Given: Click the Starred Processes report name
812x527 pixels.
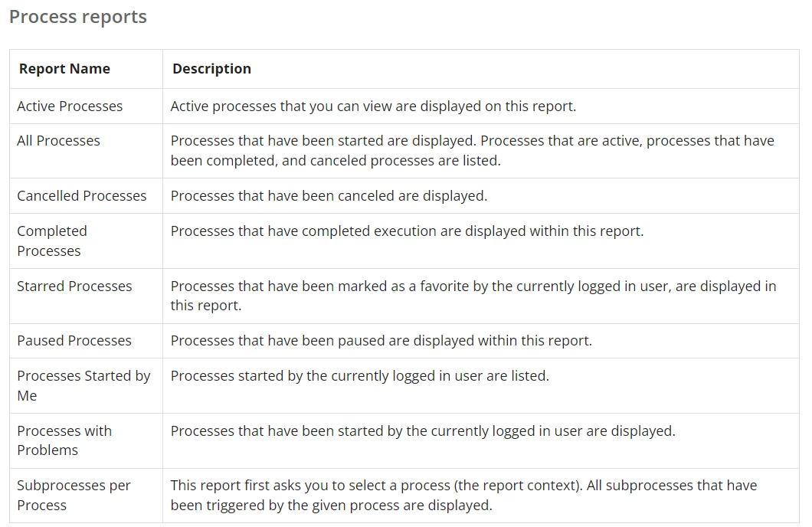Looking at the screenshot, I should (x=74, y=286).
